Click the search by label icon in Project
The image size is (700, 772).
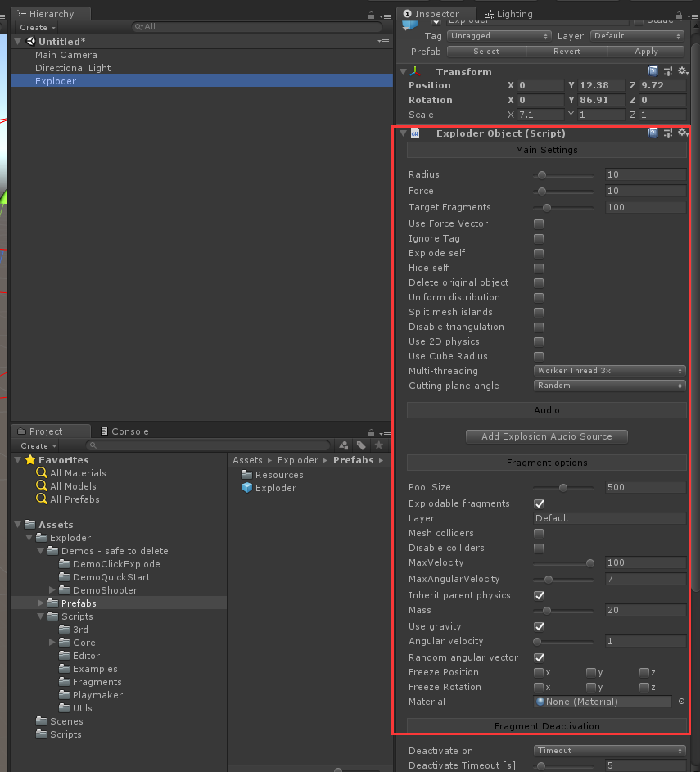click(x=361, y=445)
